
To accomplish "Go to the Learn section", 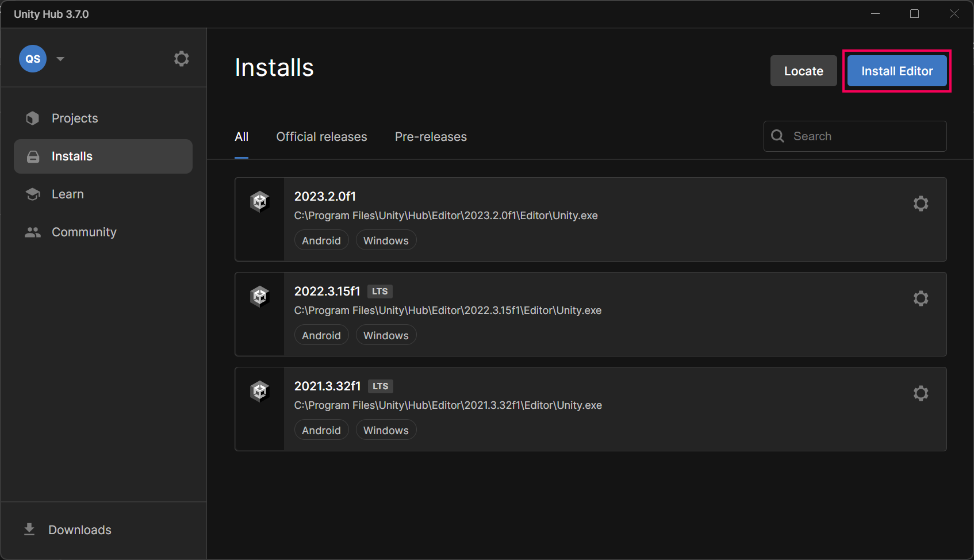I will pyautogui.click(x=67, y=194).
